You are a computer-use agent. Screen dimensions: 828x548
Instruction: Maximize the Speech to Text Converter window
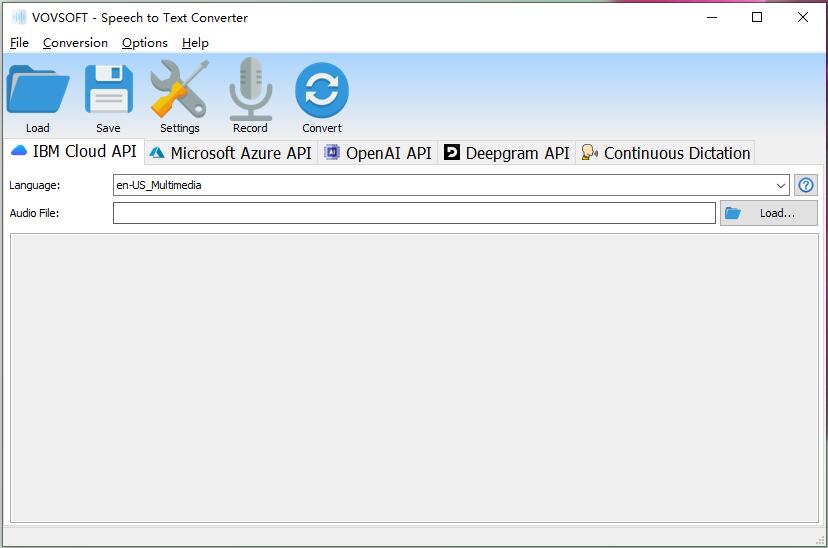757,17
